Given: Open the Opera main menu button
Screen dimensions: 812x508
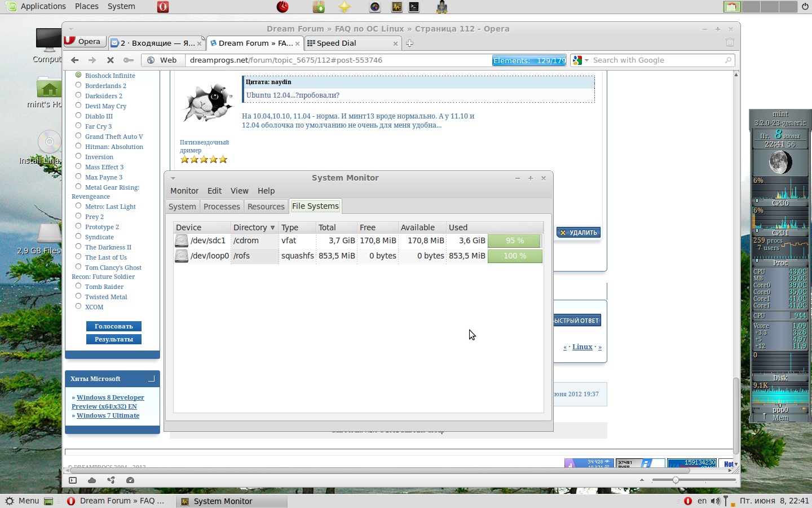Looking at the screenshot, I should 85,41.
